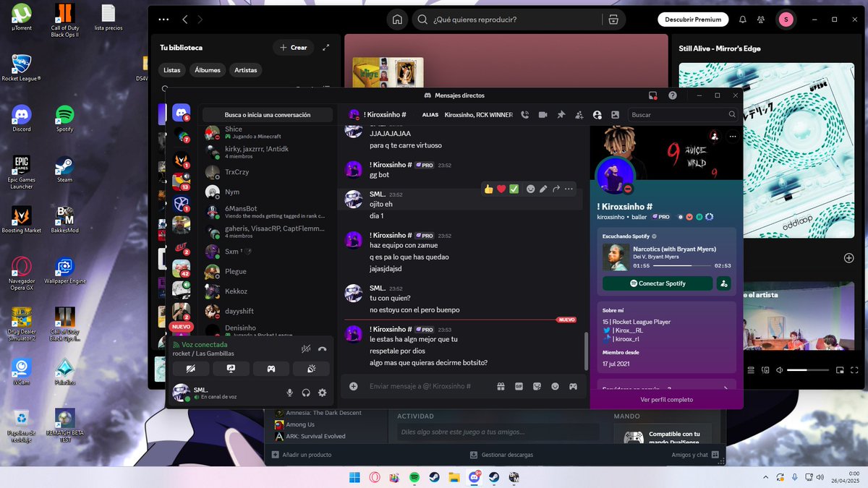
Task: Go to Spotify home icon
Action: tap(396, 20)
